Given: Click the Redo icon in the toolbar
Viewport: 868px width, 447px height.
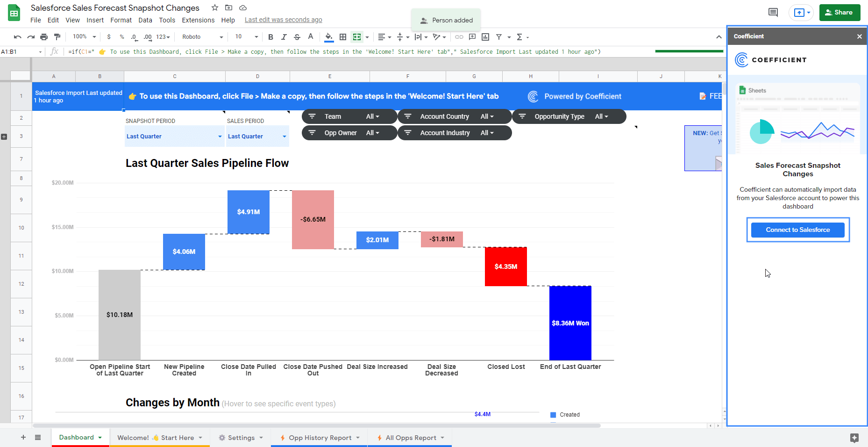Looking at the screenshot, I should pyautogui.click(x=31, y=37).
